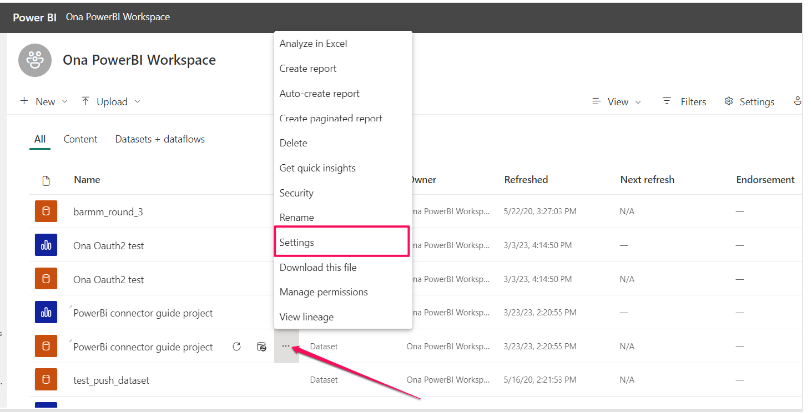
Task: Switch to the Content tab
Action: click(80, 139)
